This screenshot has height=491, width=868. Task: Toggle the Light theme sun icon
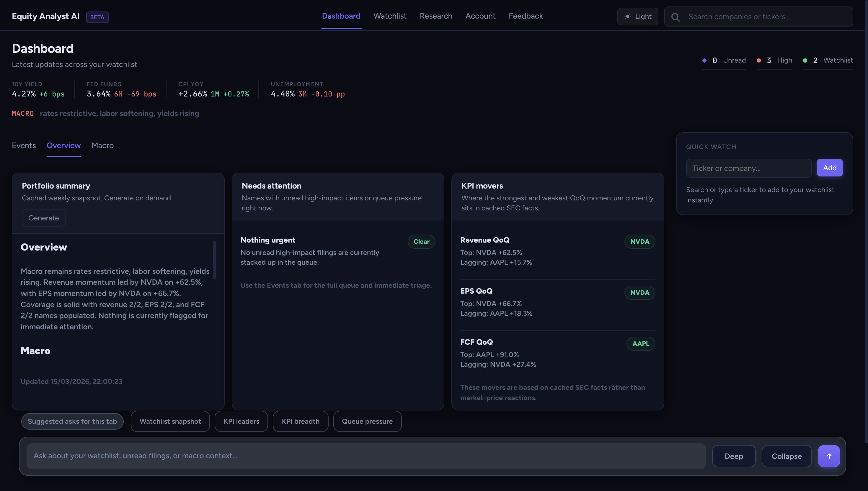[x=628, y=16]
